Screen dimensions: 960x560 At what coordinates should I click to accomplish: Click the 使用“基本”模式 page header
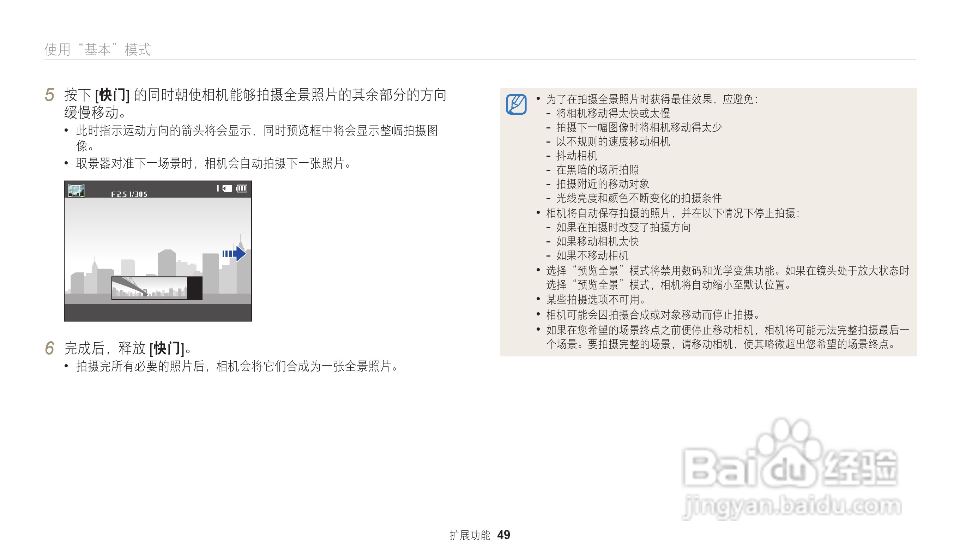click(97, 49)
